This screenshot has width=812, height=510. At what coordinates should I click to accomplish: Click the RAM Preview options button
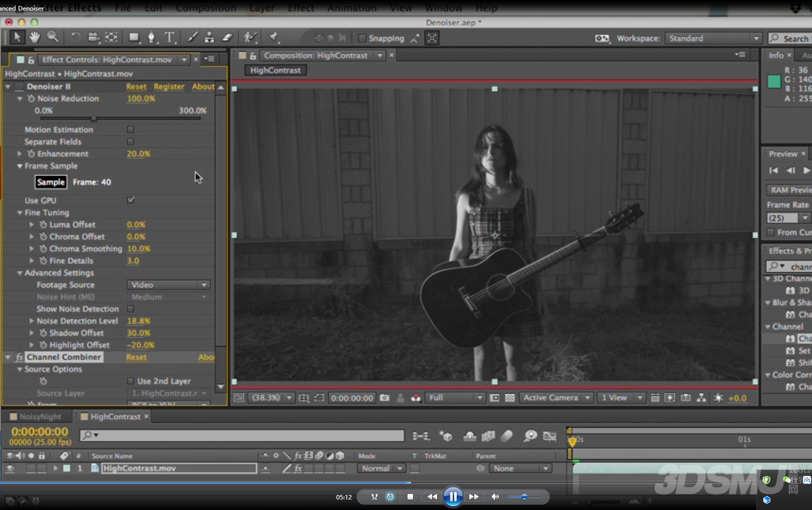click(790, 190)
